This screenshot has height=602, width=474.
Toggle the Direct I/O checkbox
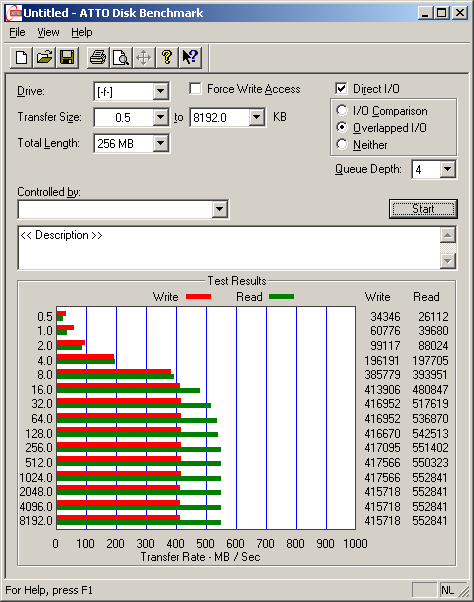[x=341, y=89]
